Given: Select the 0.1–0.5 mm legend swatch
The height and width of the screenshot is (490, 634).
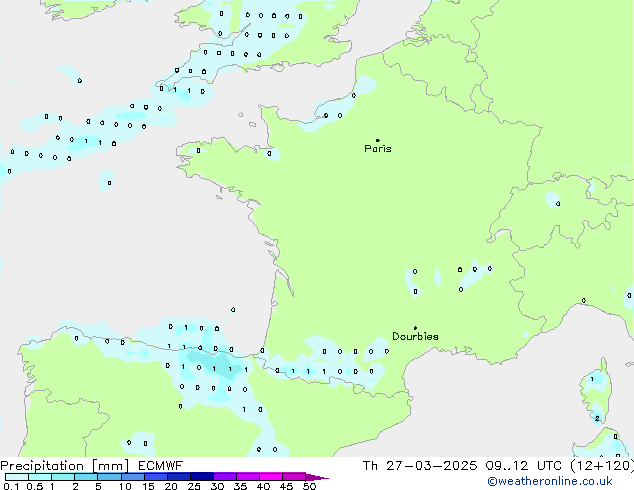Looking at the screenshot, I should (x=17, y=477).
